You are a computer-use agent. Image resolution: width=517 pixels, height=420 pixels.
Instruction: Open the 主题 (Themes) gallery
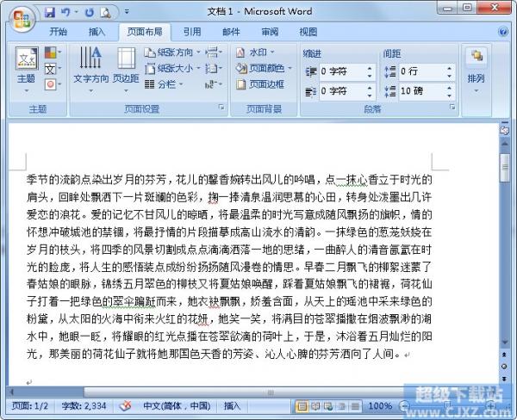(x=27, y=65)
